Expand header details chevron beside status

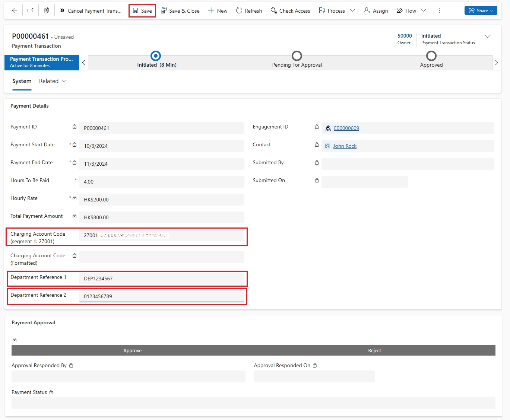[x=487, y=36]
